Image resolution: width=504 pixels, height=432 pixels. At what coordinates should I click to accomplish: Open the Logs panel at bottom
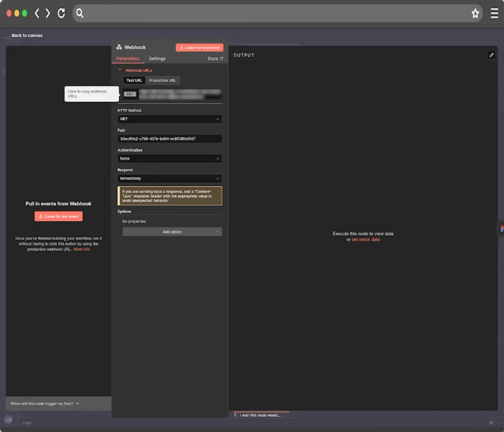[x=27, y=423]
